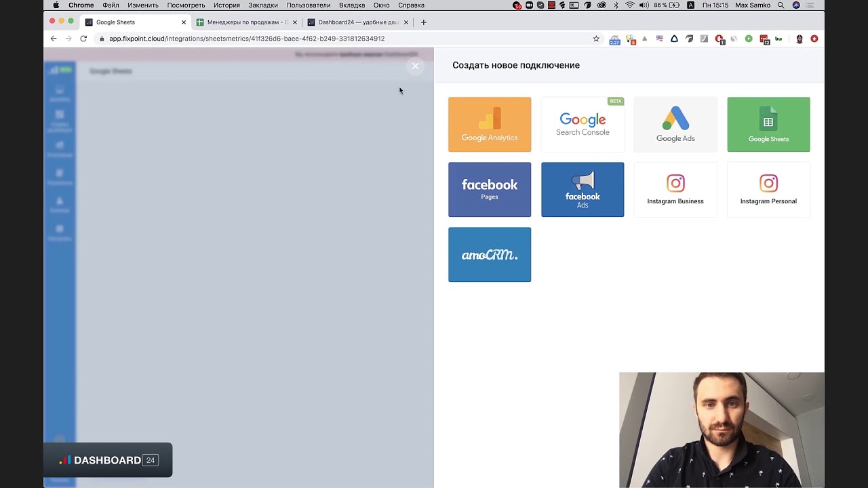
Task: Open the Facebook Pages connection
Action: [x=490, y=189]
